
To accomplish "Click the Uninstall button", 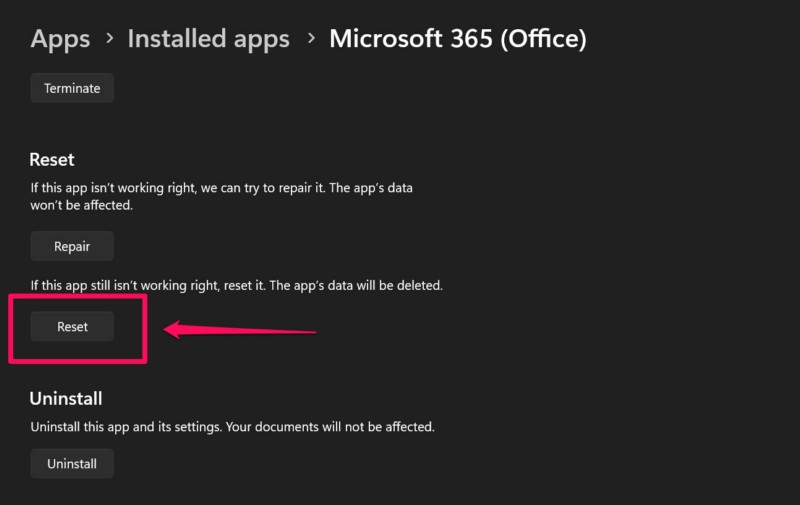I will 72,463.
